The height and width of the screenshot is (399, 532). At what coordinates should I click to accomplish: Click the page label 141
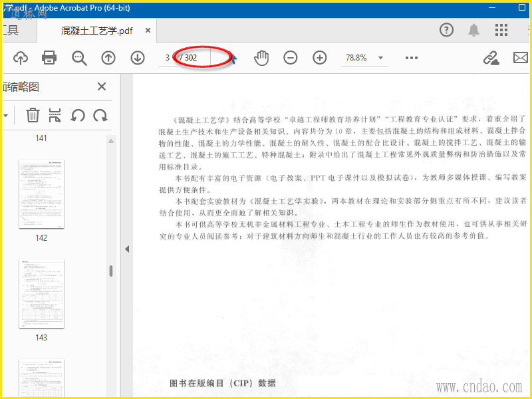(41, 138)
